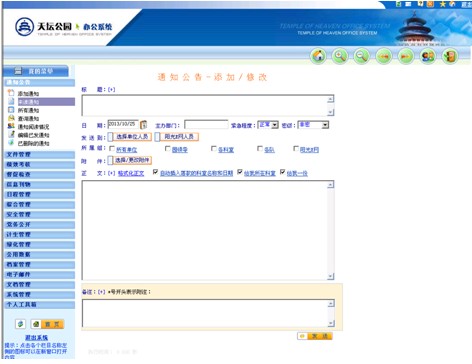The width and height of the screenshot is (472, 364).
Task: Toggle the auto-insert department name and date checkbox
Action: (x=155, y=172)
